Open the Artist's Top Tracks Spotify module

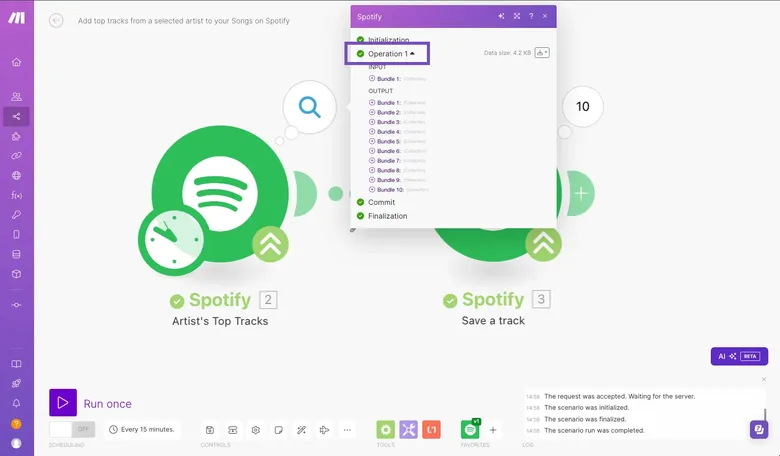point(220,194)
